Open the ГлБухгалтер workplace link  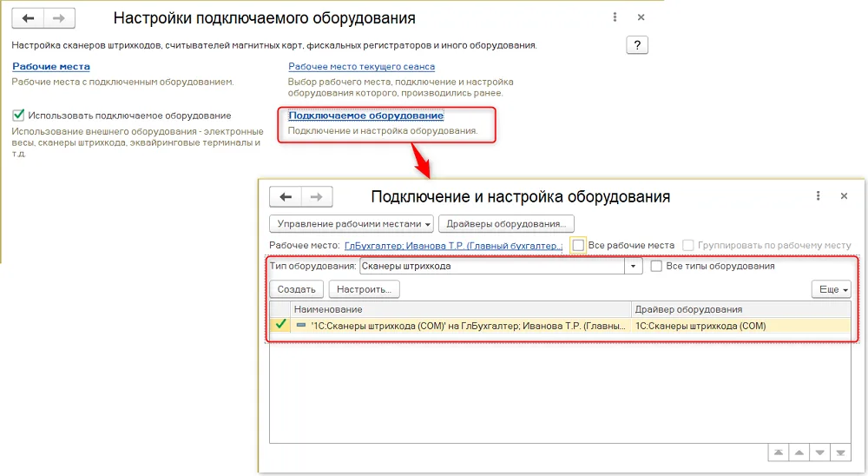tap(453, 246)
